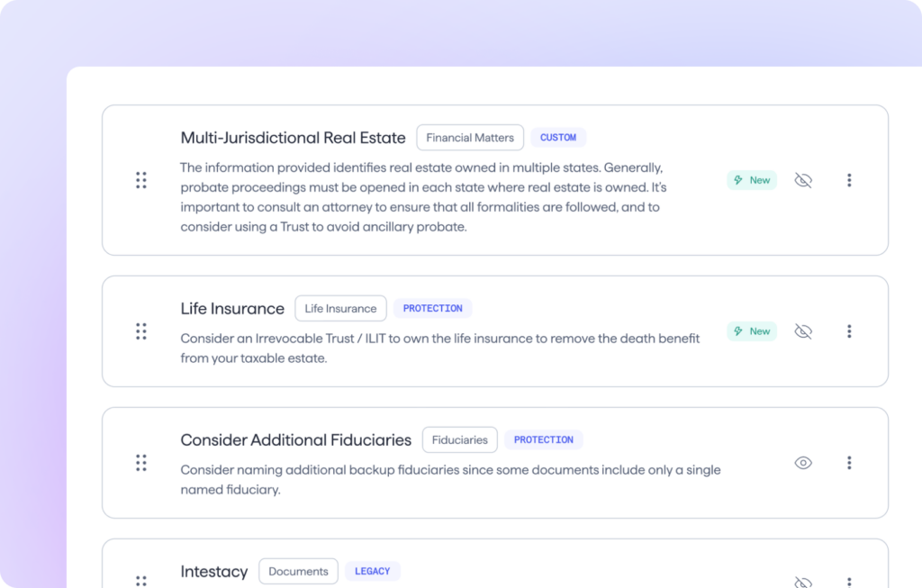This screenshot has height=588, width=922.
Task: Hide the Consider Additional Fiduciaries card
Action: [803, 463]
